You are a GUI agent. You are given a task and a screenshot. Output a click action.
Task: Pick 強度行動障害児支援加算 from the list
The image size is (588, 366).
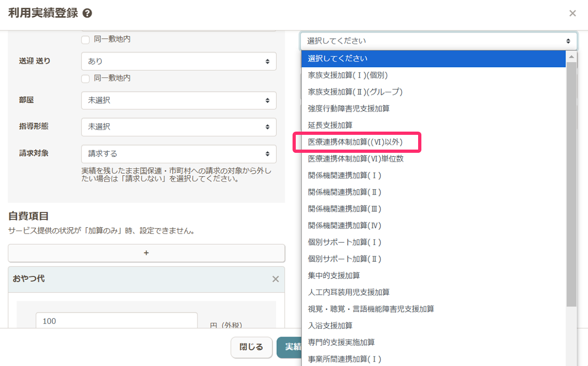(x=348, y=109)
